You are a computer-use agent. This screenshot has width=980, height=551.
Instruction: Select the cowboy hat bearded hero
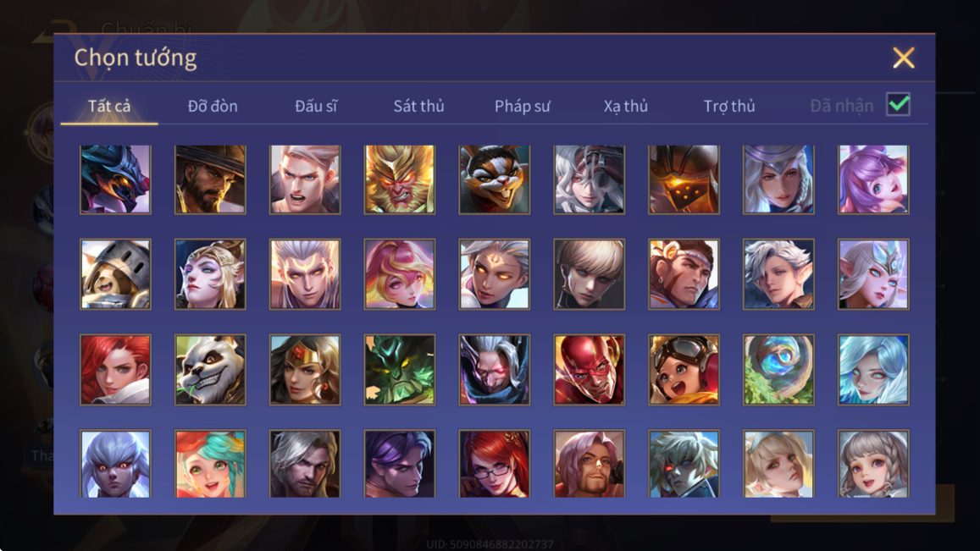(210, 179)
